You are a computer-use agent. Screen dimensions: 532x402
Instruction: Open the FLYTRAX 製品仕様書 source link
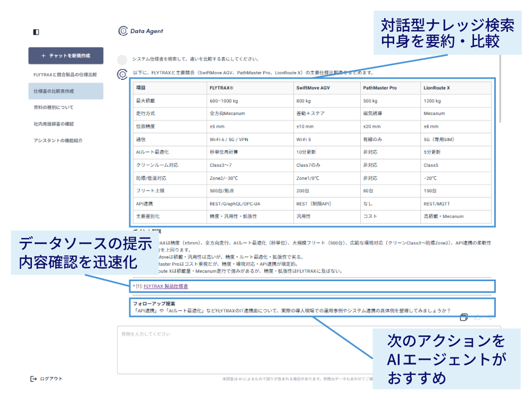165,286
